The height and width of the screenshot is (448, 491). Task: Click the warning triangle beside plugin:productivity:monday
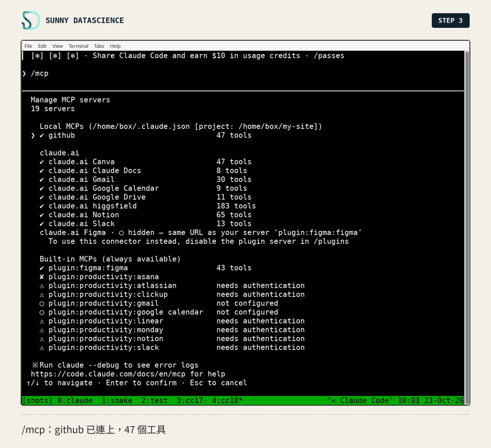[x=42, y=330]
